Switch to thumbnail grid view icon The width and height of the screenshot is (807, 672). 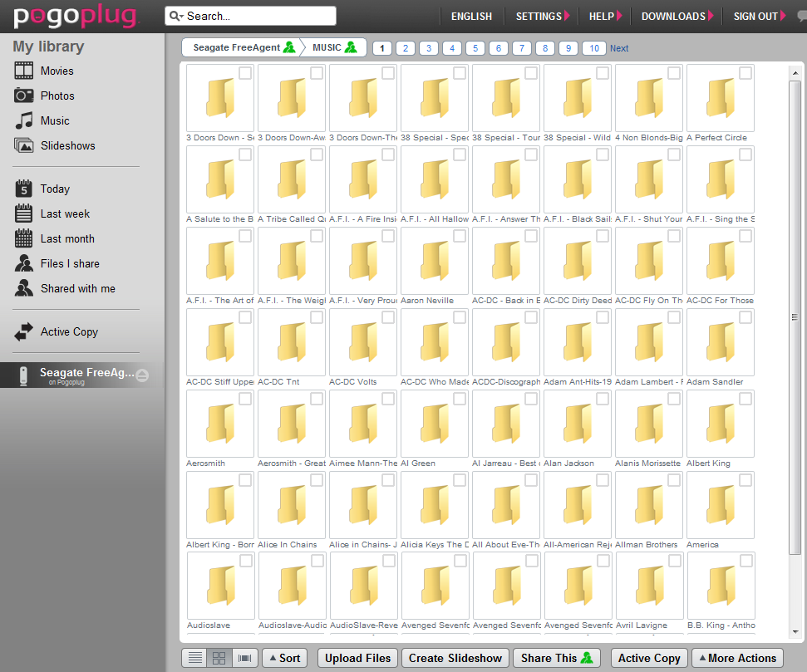click(219, 658)
